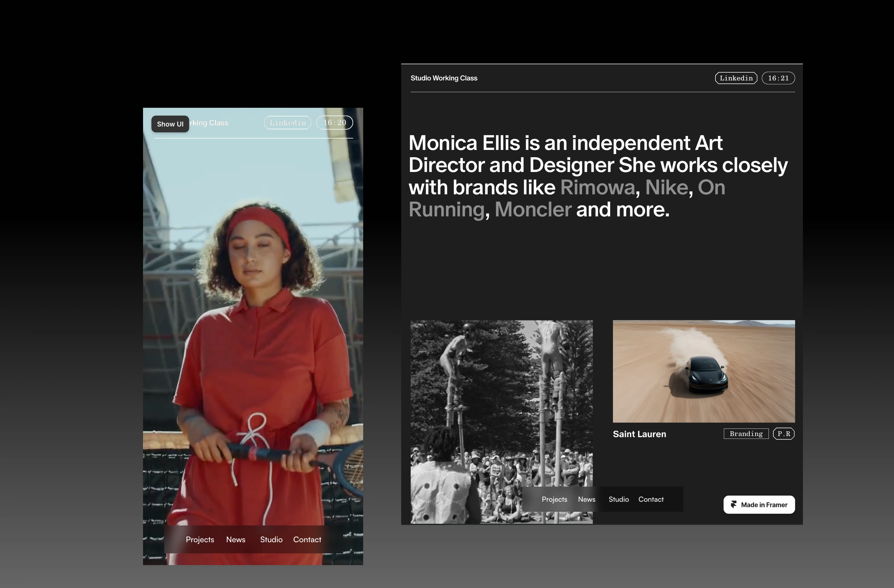Image resolution: width=894 pixels, height=588 pixels.
Task: Open the desert car project thumbnail
Action: [x=704, y=371]
